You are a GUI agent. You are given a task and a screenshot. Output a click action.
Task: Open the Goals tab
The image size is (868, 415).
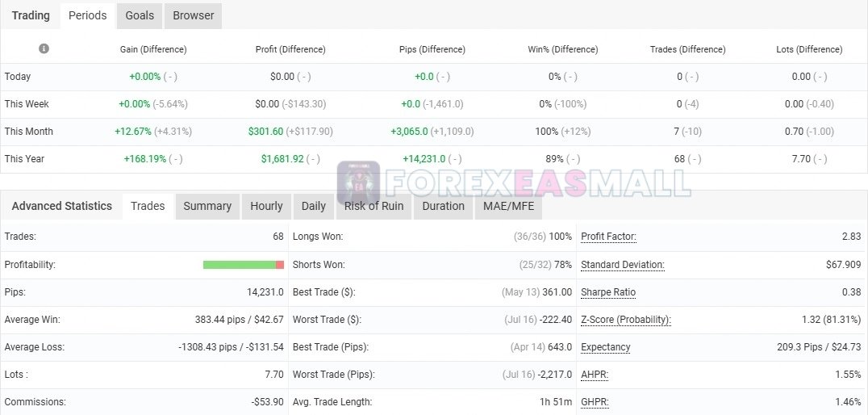140,15
